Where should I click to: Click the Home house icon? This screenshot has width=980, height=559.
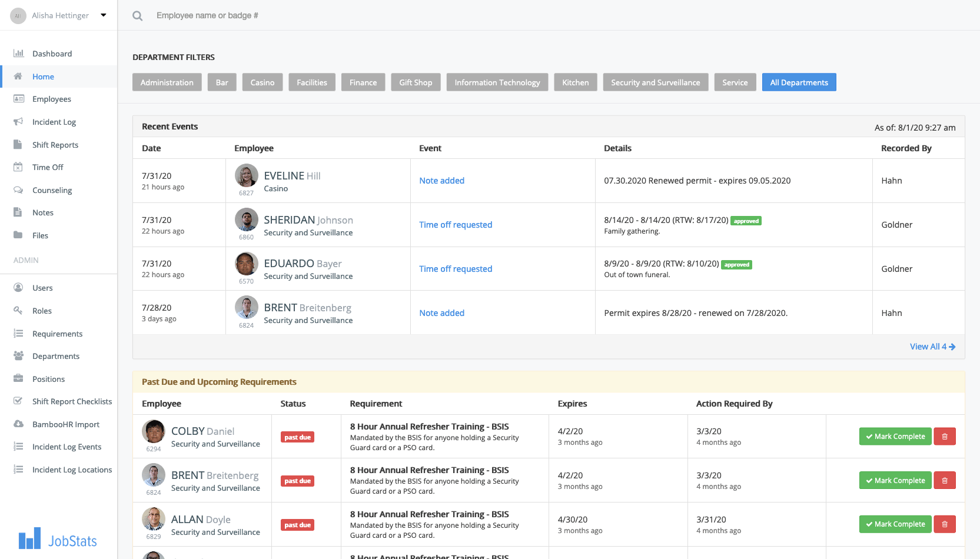click(18, 76)
